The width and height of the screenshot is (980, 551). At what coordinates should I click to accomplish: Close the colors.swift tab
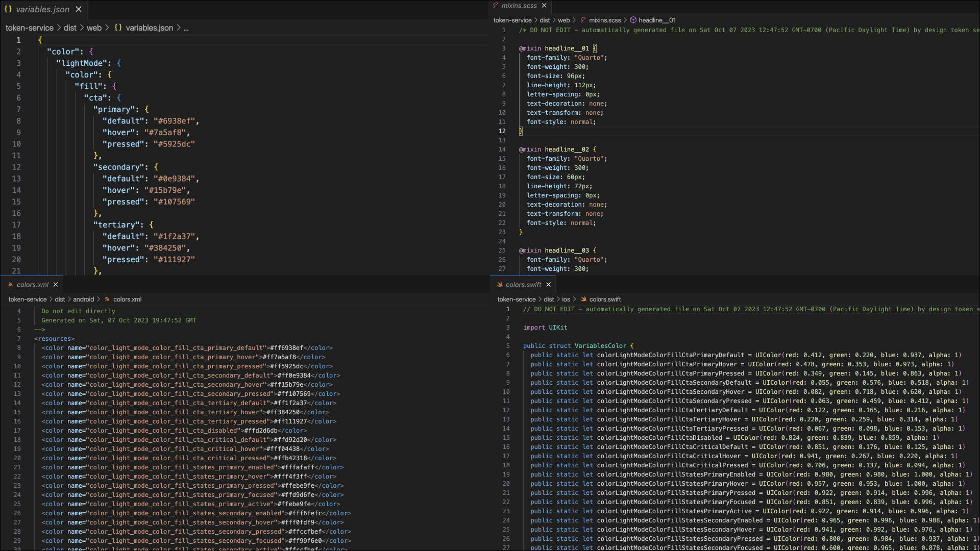(x=549, y=285)
